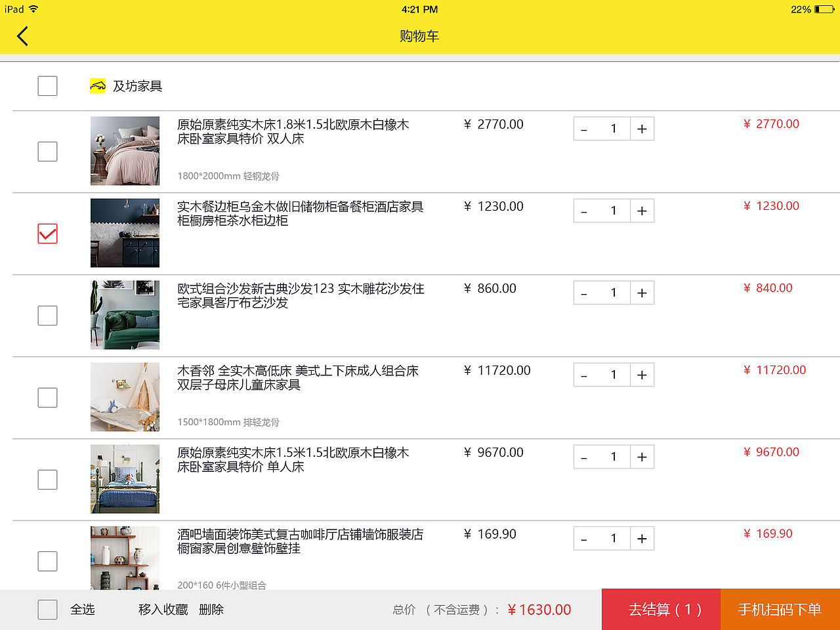Open the 酒吧墙面装饰美式复古 product title
This screenshot has height=630, width=840.
[x=301, y=541]
